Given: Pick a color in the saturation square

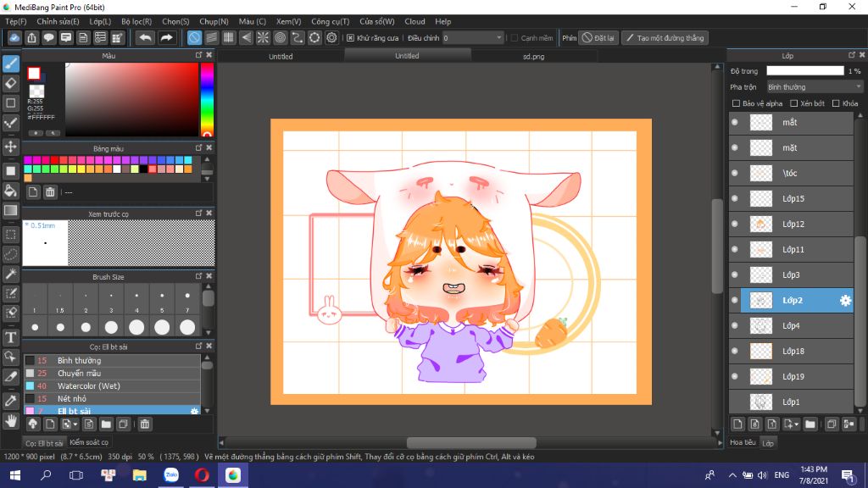Looking at the screenshot, I should point(131,100).
